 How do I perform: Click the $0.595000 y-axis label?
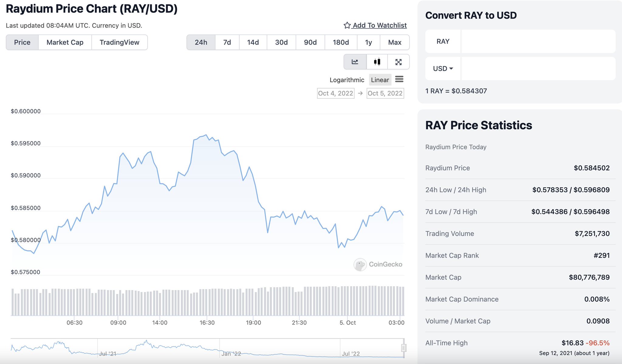tap(26, 143)
